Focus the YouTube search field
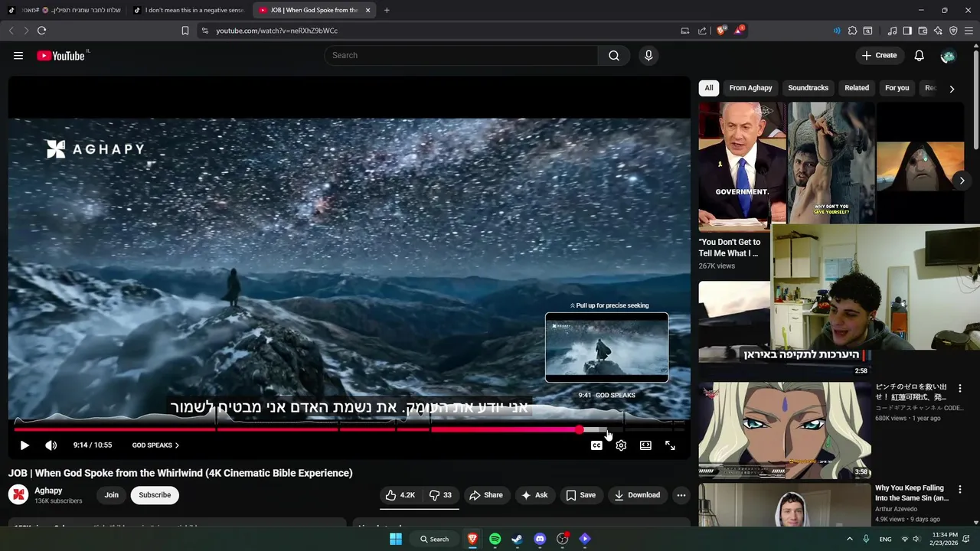Viewport: 980px width, 551px height. click(x=461, y=55)
